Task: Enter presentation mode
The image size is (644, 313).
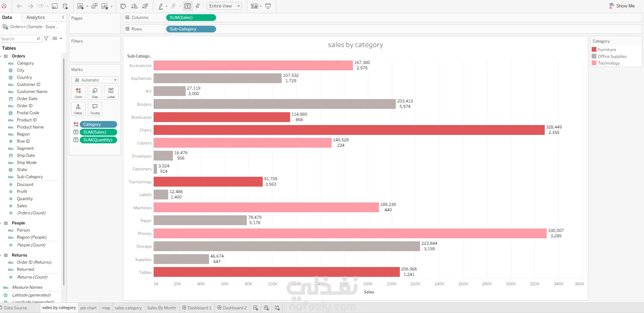Action: pyautogui.click(x=268, y=6)
